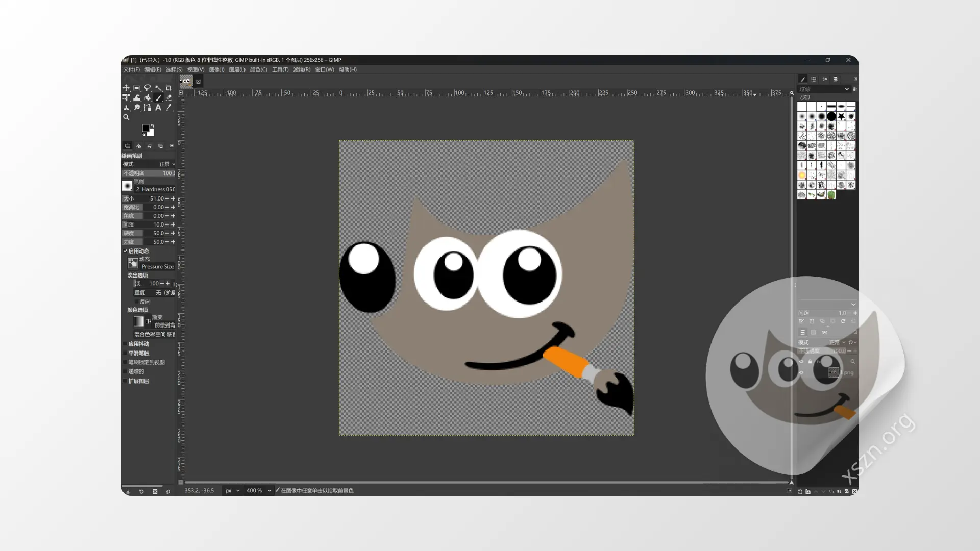Screen dimensions: 980x551
Task: Click the 渐变 gradient reverse button
Action: click(x=148, y=321)
